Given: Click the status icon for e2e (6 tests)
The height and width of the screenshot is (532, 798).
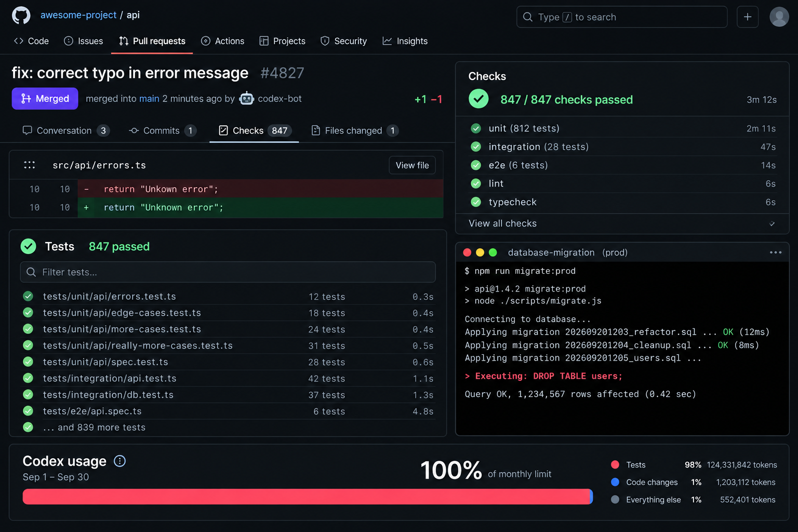Looking at the screenshot, I should point(476,165).
